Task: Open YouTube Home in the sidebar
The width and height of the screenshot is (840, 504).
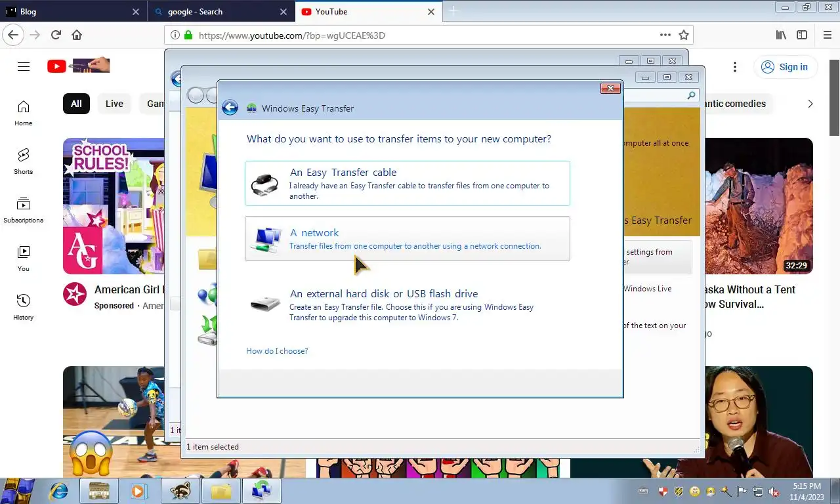Action: 24,113
